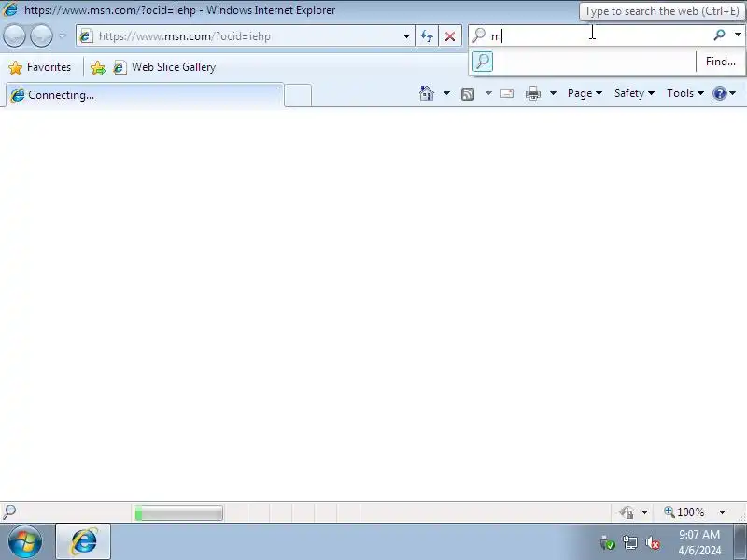The height and width of the screenshot is (560, 747).
Task: Open the recent pages dropdown arrow
Action: 63,35
